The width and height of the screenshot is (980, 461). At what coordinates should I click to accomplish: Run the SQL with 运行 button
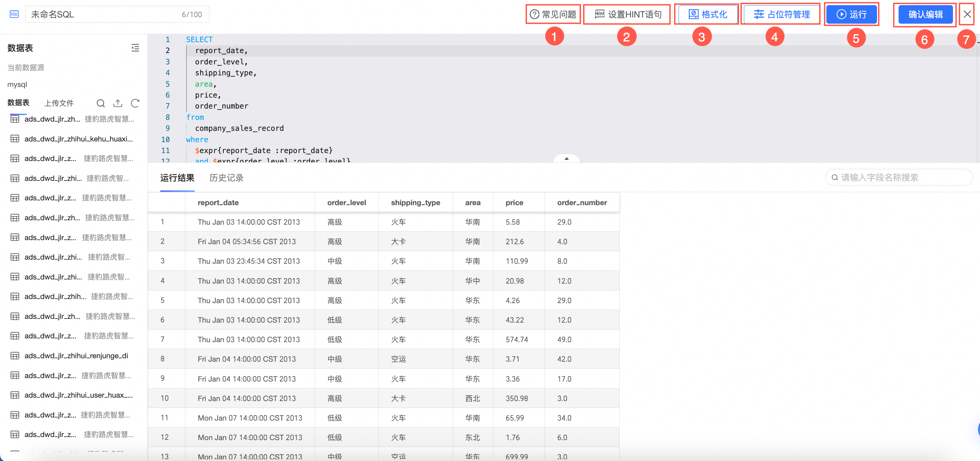click(851, 14)
